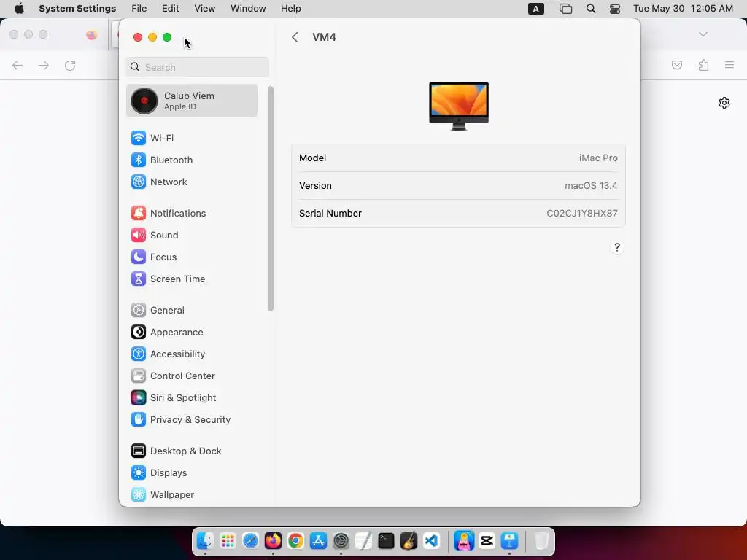Screen dimensions: 747x560
Task: Open CapCut from the Dock
Action: tap(487, 541)
